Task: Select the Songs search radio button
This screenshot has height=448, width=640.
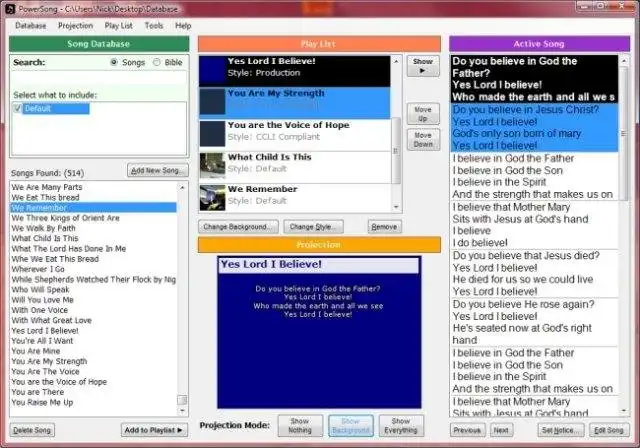Action: coord(114,62)
